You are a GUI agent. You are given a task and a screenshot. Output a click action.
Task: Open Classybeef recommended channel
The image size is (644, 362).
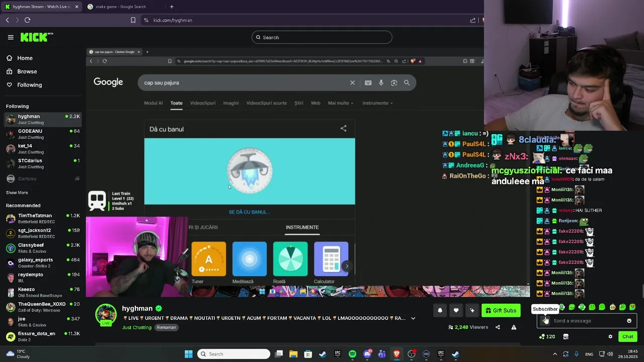(43, 248)
